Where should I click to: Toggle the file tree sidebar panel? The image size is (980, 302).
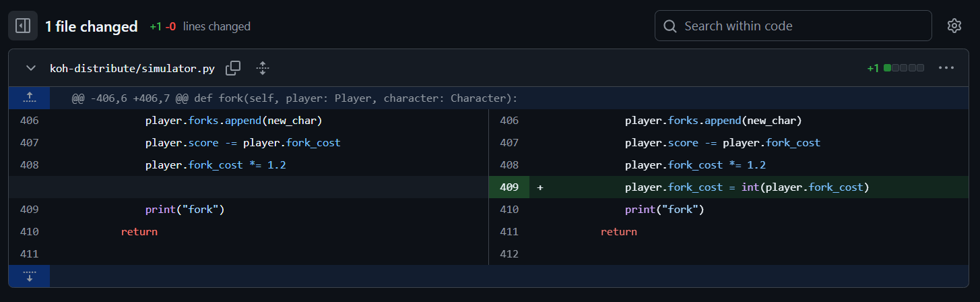[23, 26]
